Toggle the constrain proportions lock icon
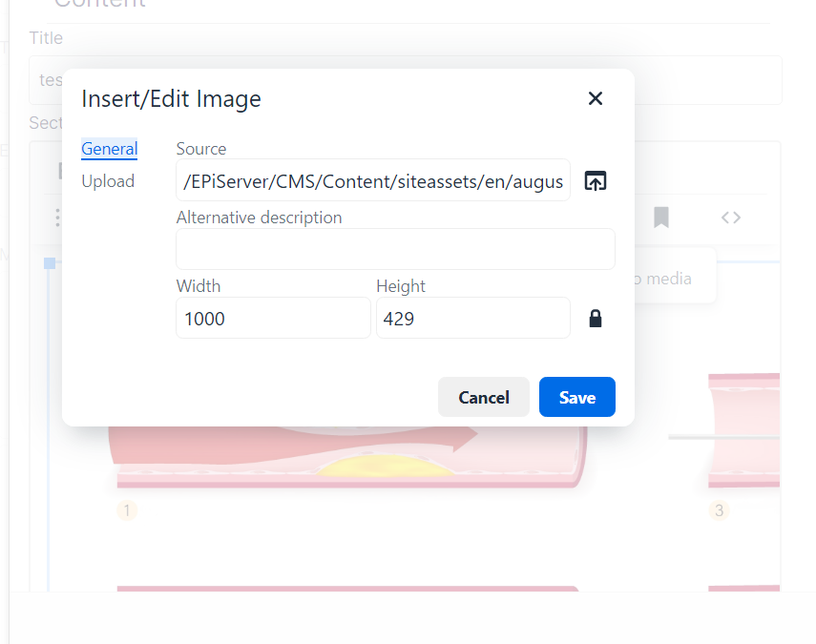 596,319
